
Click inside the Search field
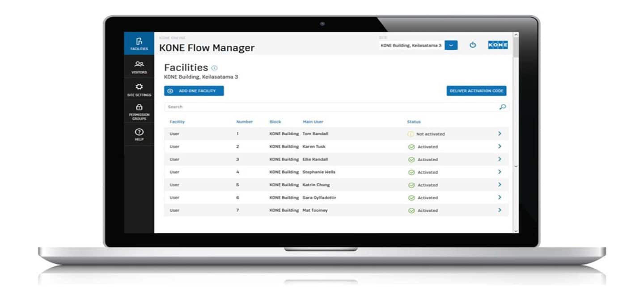pyautogui.click(x=268, y=107)
